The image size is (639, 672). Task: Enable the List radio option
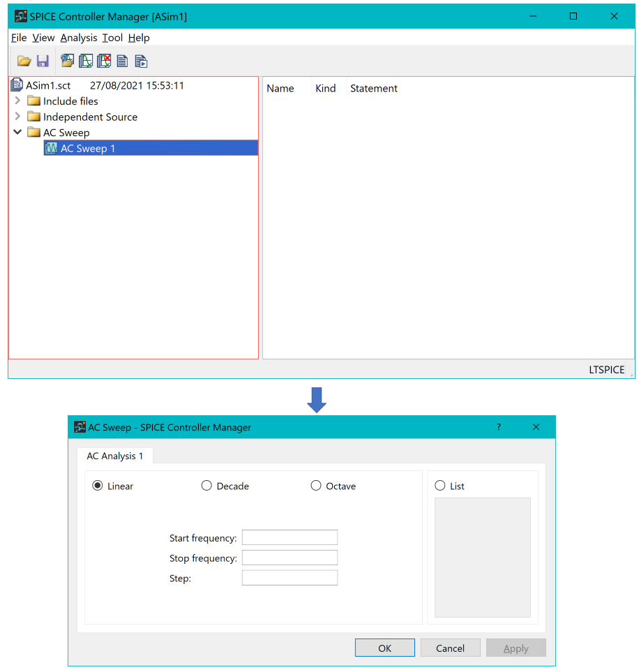[440, 486]
